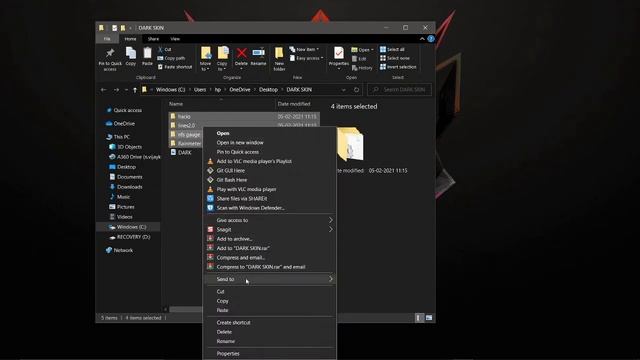Switch to the View ribbon tab
640x360 pixels.
(x=175, y=39)
